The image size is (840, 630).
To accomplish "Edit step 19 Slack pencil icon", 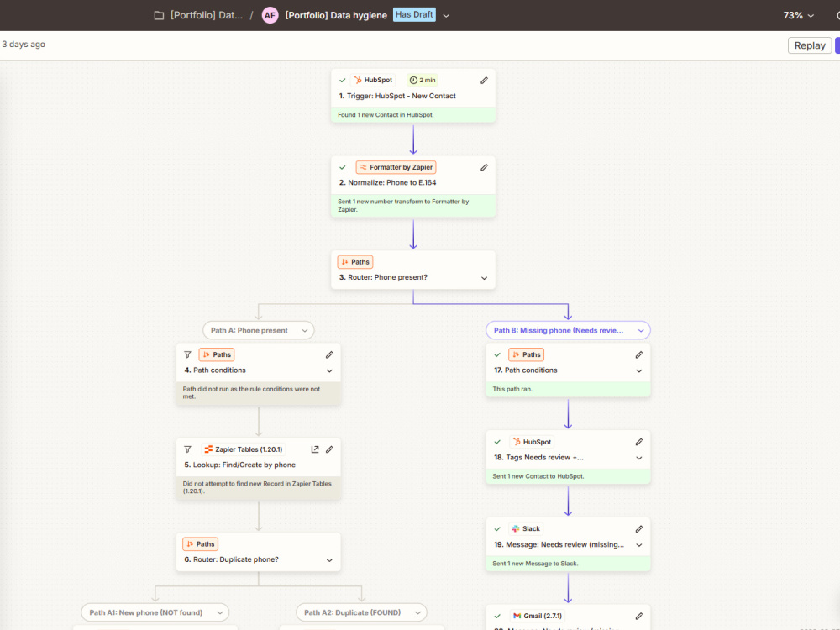I will 638,528.
